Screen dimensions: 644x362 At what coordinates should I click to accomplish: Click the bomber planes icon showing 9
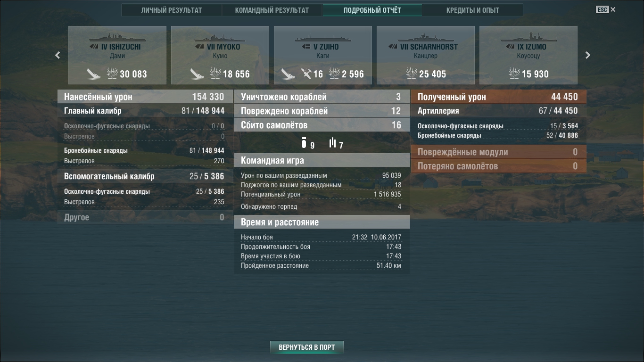[304, 143]
